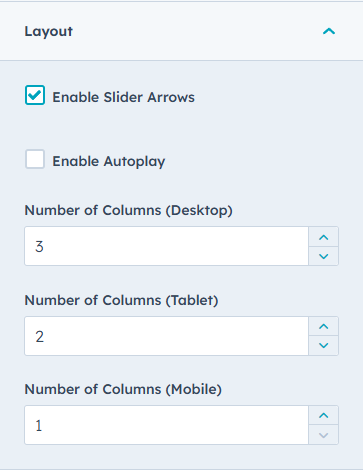This screenshot has width=363, height=470.
Task: Collapse the Layout section with the chevron
Action: click(329, 31)
